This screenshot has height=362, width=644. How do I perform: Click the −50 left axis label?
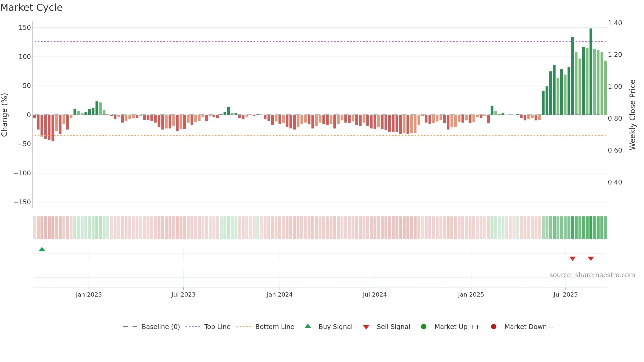click(24, 144)
